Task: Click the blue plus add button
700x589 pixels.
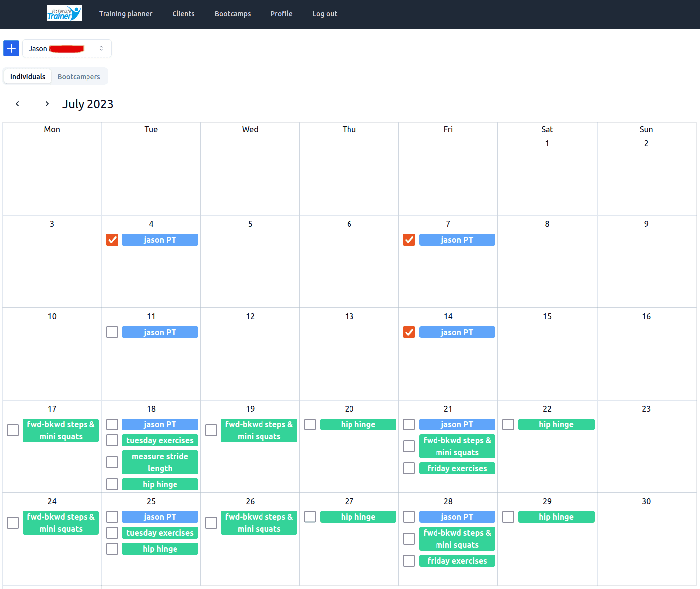Action: 11,48
